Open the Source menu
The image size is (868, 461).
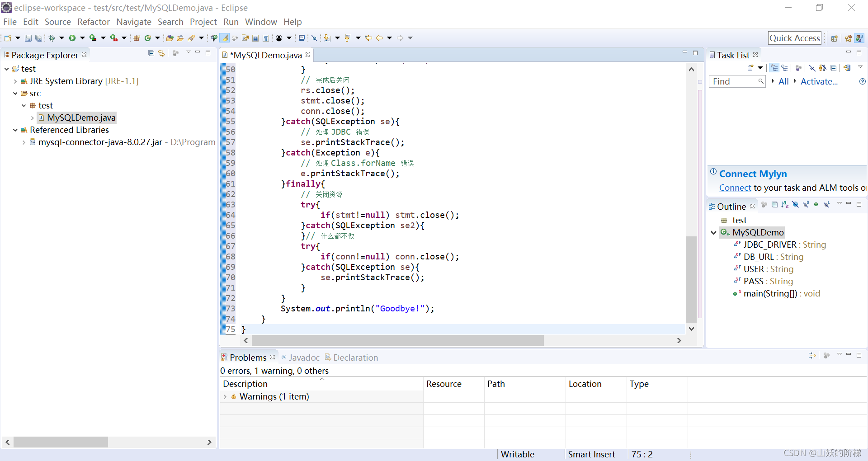tap(57, 22)
